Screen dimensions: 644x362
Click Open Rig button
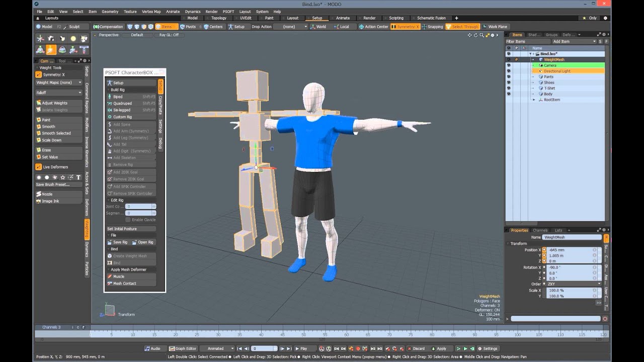(143, 242)
